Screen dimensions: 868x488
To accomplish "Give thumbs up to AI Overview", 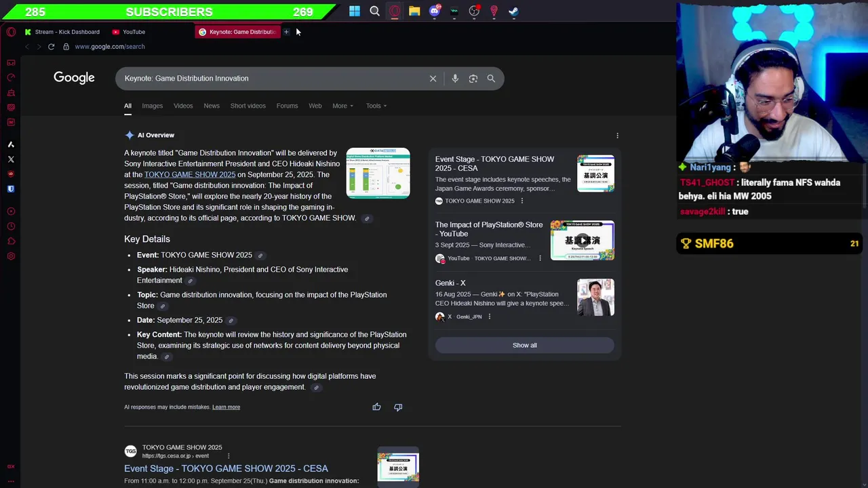I will point(376,407).
